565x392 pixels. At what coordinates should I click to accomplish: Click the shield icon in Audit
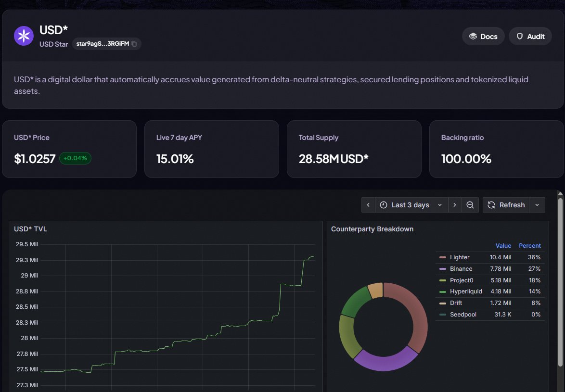coord(520,36)
